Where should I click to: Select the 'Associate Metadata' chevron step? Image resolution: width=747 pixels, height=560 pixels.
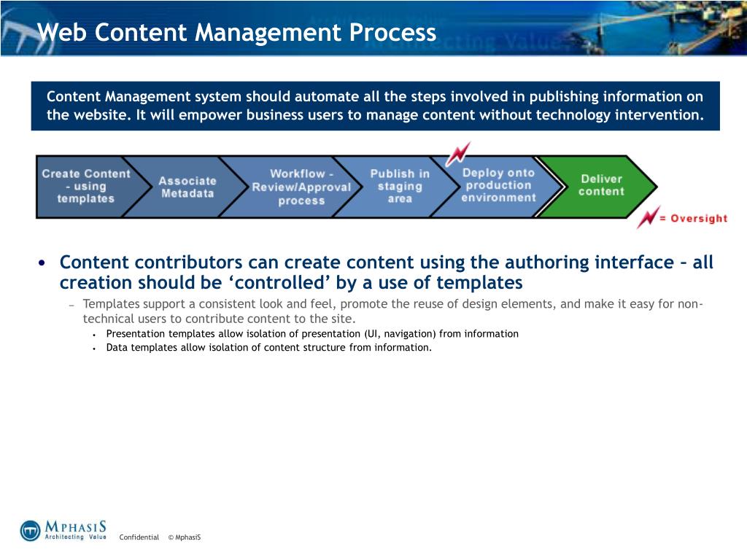(187, 187)
